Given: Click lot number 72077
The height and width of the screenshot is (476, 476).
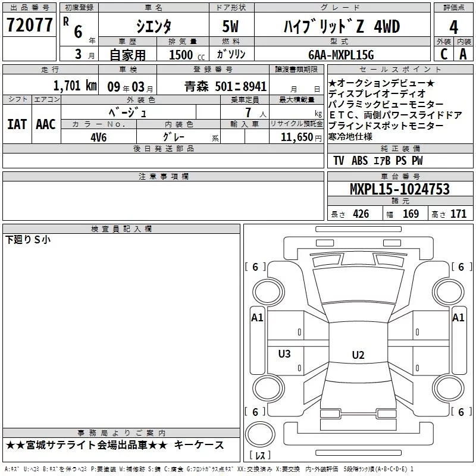Looking at the screenshot, I should 29,25.
